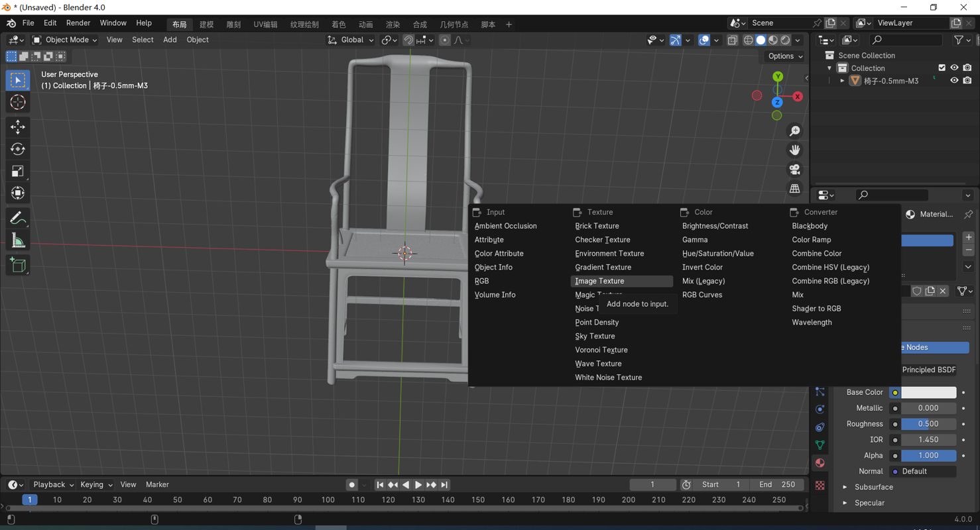Select the Scale tool

[x=18, y=171]
